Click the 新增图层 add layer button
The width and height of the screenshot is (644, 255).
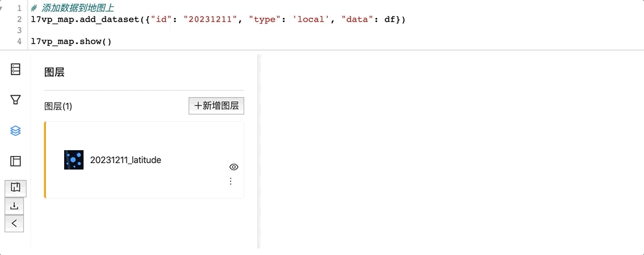216,105
